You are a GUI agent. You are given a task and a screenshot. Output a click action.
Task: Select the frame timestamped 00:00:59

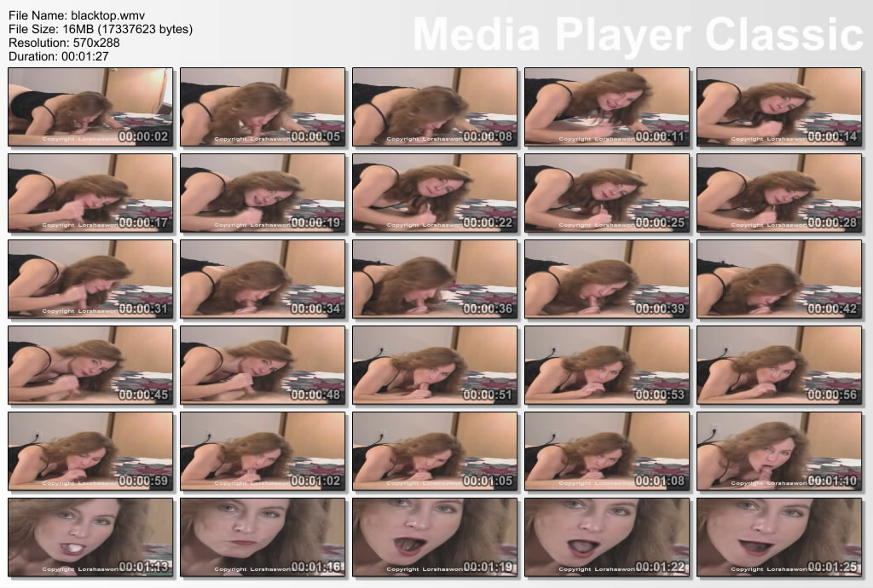90,452
